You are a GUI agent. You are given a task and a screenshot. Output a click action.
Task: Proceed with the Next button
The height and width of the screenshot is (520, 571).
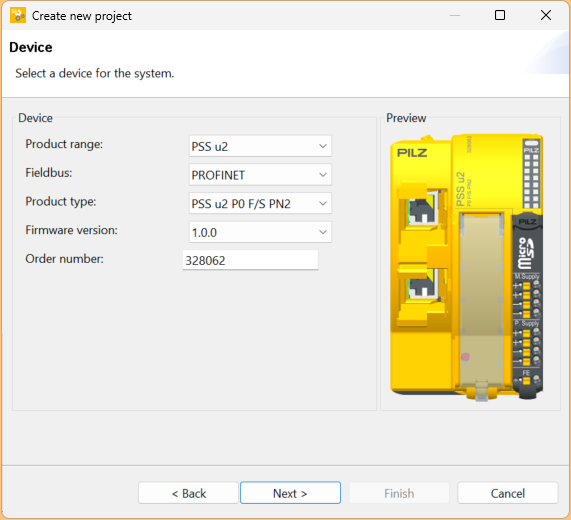click(290, 493)
